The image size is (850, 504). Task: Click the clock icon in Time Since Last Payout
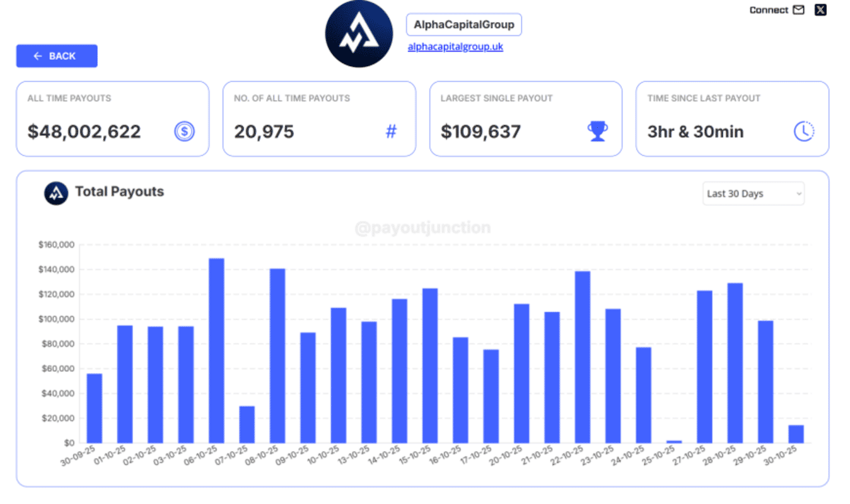click(803, 131)
